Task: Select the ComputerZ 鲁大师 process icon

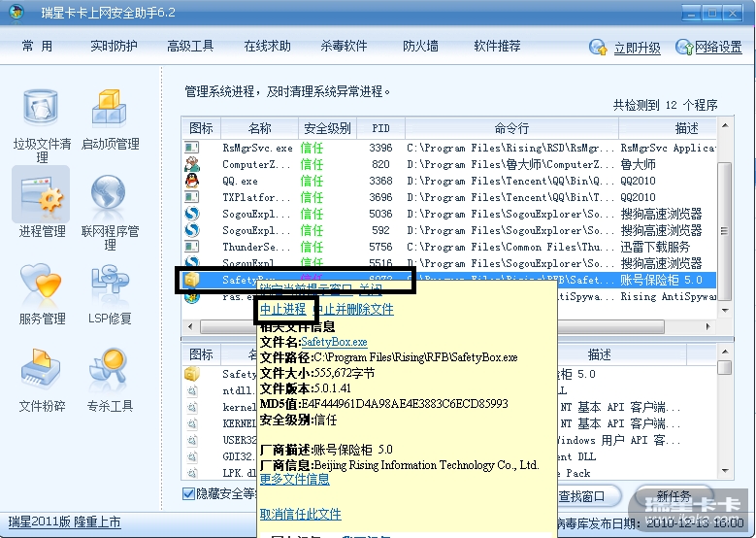Action: pos(192,164)
